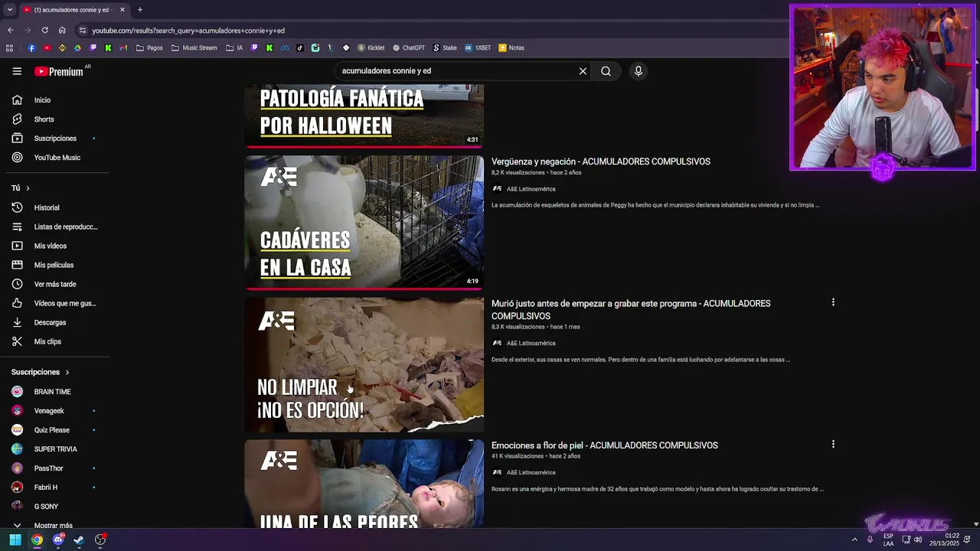Viewport: 980px width, 551px height.
Task: Open Suscripciones in the sidebar
Action: coord(55,139)
